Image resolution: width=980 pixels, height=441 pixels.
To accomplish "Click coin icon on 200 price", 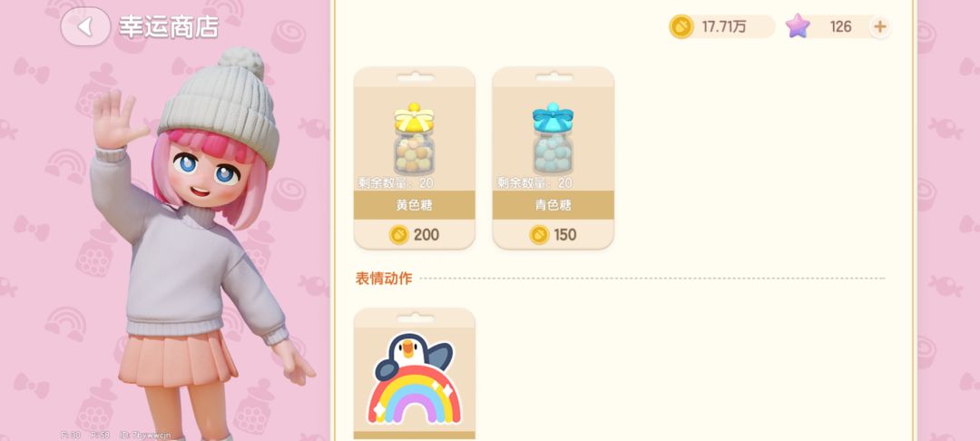I will click(x=398, y=235).
